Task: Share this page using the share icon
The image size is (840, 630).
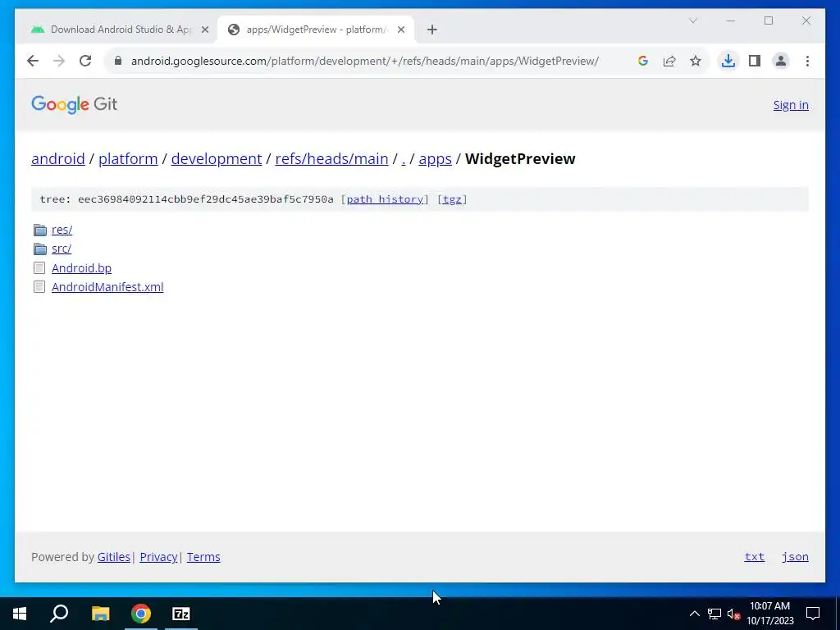Action: tap(669, 61)
